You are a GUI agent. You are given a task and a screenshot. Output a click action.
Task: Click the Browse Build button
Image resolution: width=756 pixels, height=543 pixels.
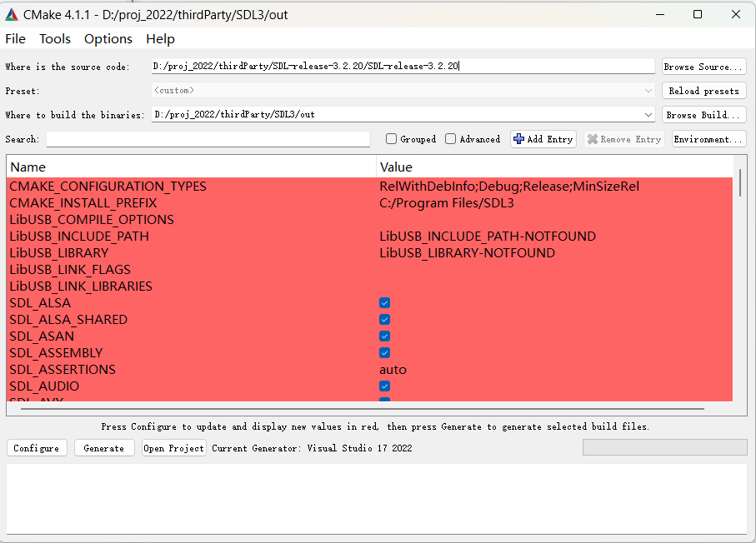point(704,115)
